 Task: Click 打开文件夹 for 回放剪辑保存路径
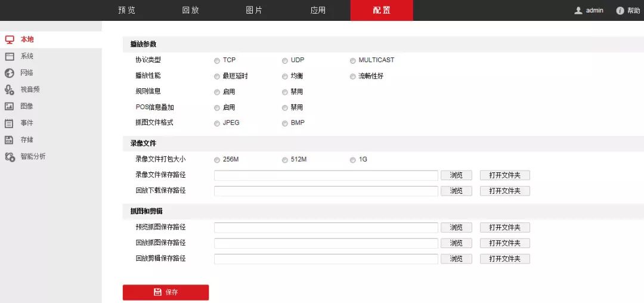pos(504,259)
